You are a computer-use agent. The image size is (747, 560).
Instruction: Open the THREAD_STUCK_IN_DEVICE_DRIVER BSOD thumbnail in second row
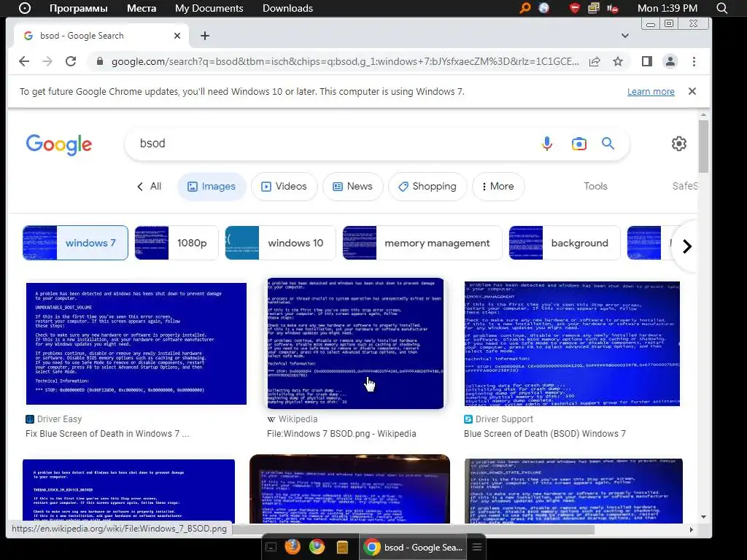pos(128,491)
